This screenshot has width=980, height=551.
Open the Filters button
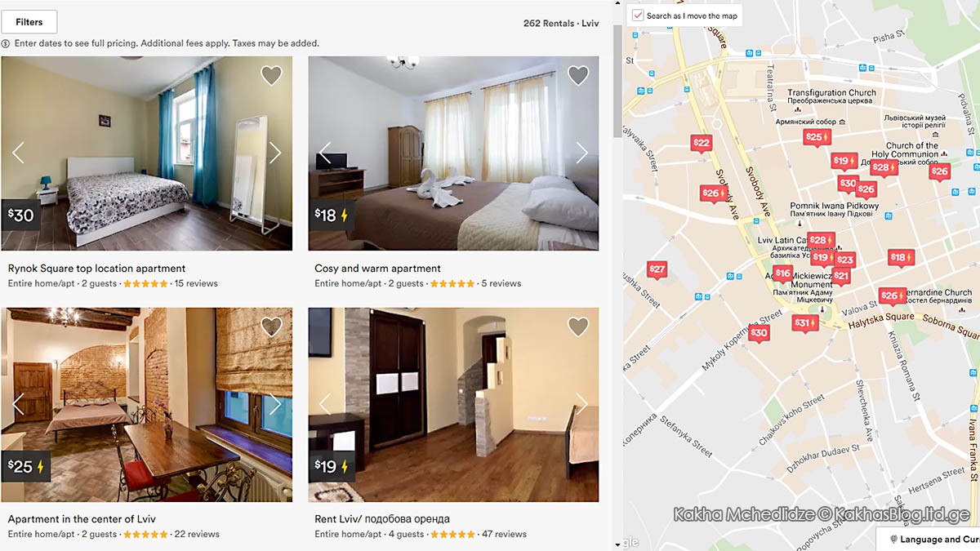[29, 22]
